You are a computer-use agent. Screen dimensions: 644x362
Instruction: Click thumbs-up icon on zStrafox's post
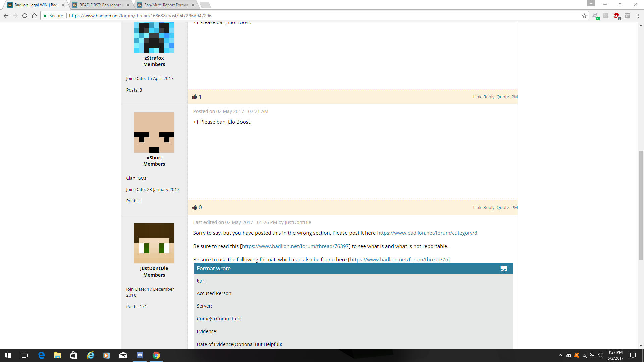coord(194,97)
